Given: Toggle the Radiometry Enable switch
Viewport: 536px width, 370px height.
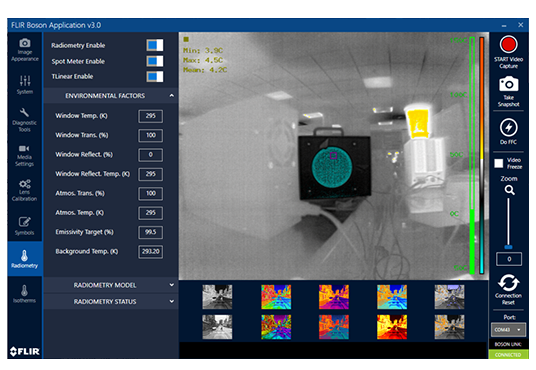Looking at the screenshot, I should pos(155,45).
